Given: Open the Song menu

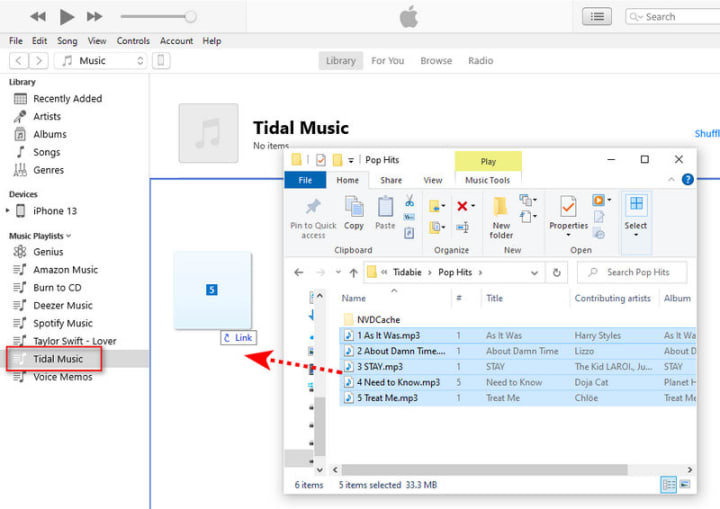Looking at the screenshot, I should coord(67,41).
